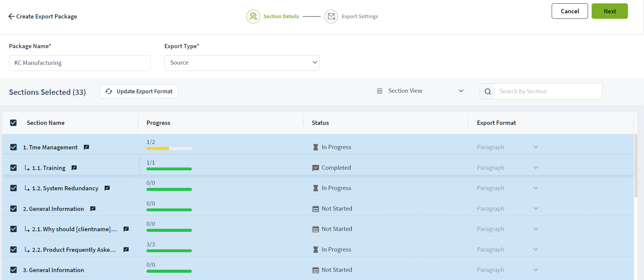Click Update Export Format button
Screen dimensions: 644x280
click(139, 92)
